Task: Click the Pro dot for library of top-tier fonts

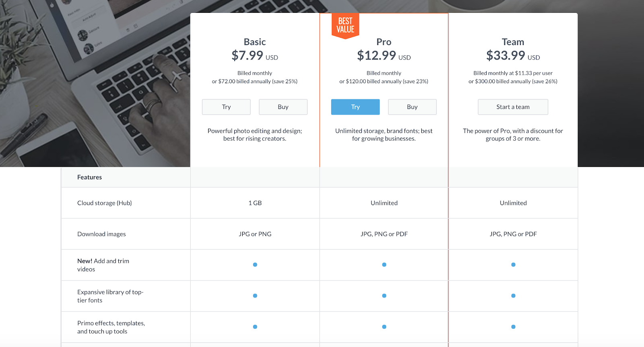Action: 384,296
